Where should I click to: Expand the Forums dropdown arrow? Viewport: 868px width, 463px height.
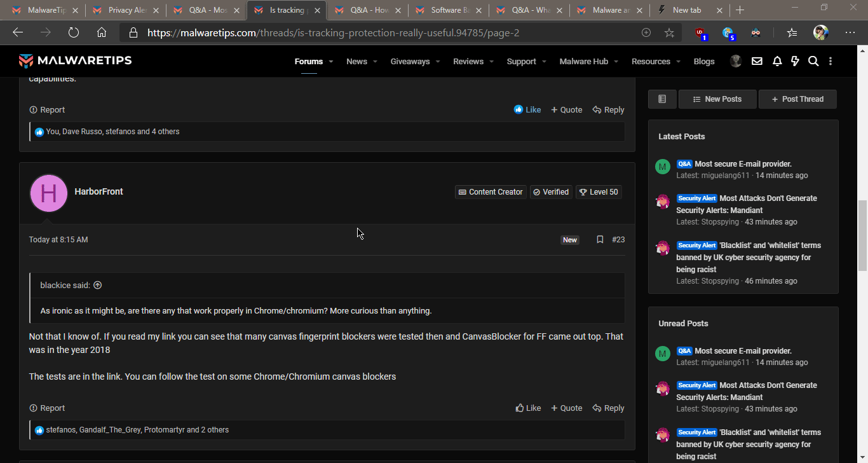click(330, 62)
